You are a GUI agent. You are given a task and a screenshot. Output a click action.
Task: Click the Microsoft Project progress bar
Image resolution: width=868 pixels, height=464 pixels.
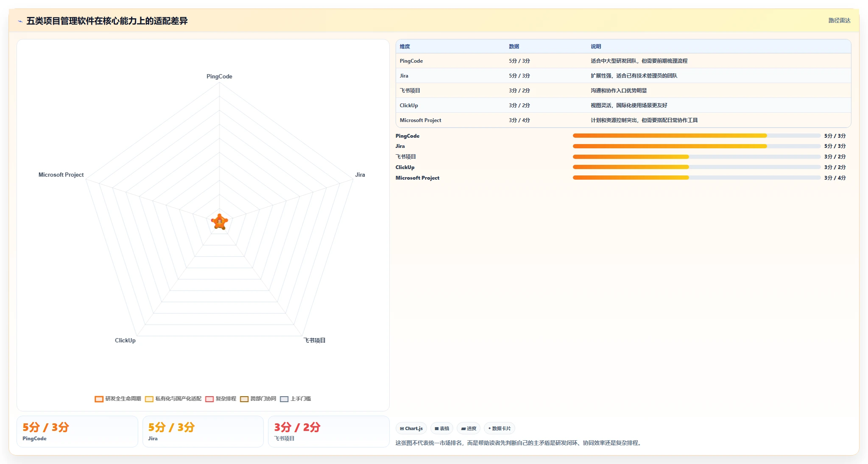(x=696, y=178)
